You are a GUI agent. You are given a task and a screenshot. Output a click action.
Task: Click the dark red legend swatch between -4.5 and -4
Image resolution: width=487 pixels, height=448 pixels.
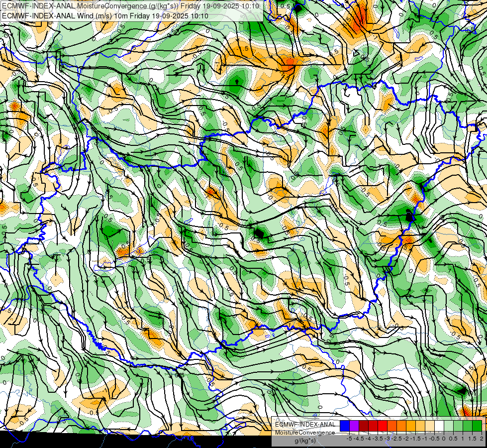coord(364,426)
